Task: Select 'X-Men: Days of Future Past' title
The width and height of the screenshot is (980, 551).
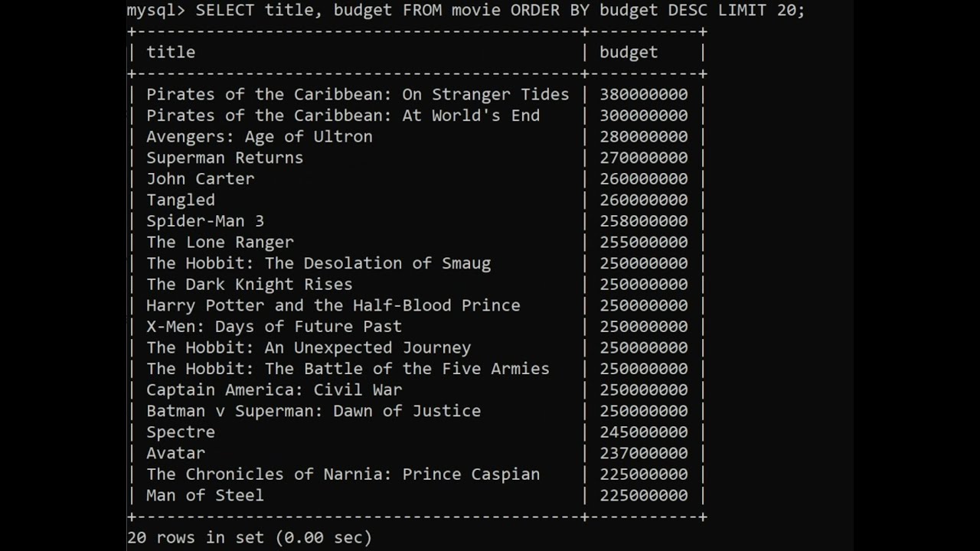Action: [273, 326]
